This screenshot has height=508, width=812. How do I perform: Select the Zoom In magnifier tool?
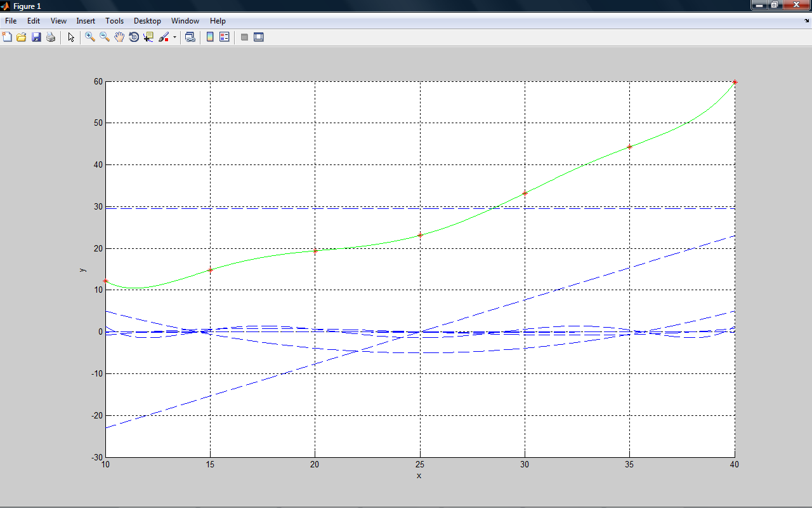pyautogui.click(x=90, y=37)
